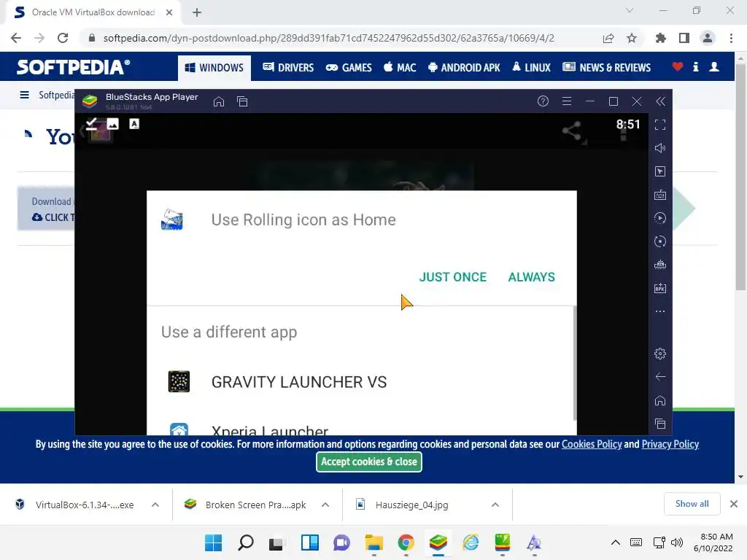Click the info 'i' icon on Softpedia
Viewport: 747px width, 560px height.
[695, 67]
